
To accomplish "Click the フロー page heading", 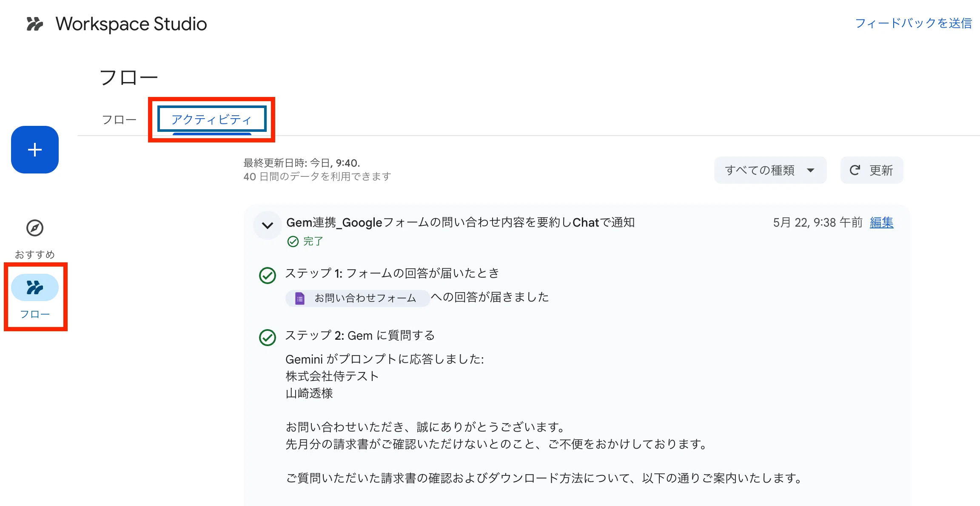I will pyautogui.click(x=129, y=78).
